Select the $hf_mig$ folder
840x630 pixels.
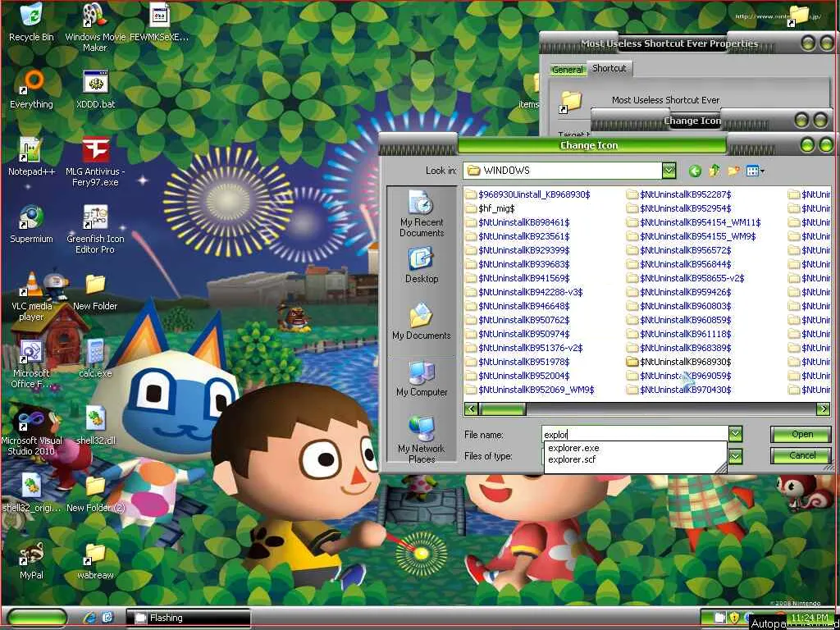(490, 208)
